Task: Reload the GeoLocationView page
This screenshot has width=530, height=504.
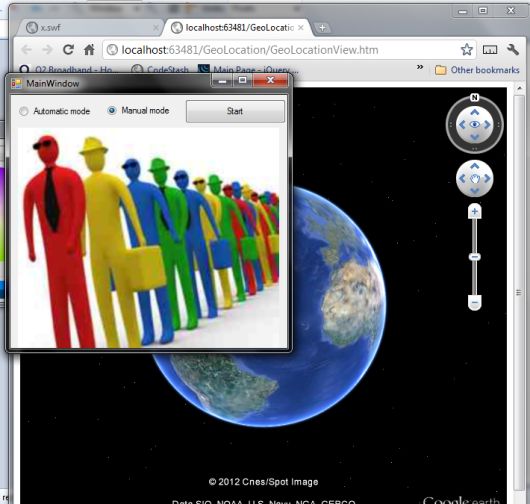Action: pyautogui.click(x=68, y=50)
